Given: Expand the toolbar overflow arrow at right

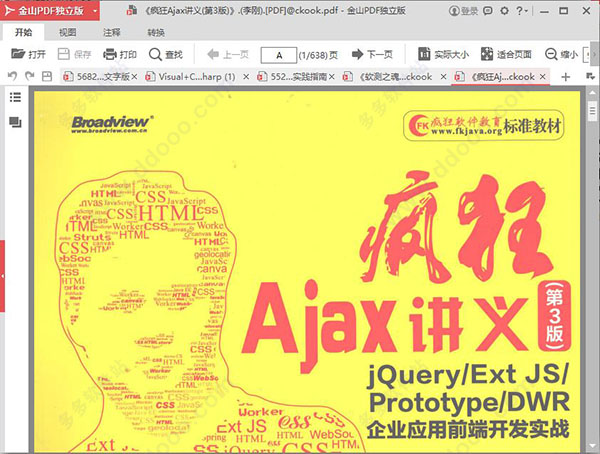Looking at the screenshot, I should [x=594, y=55].
